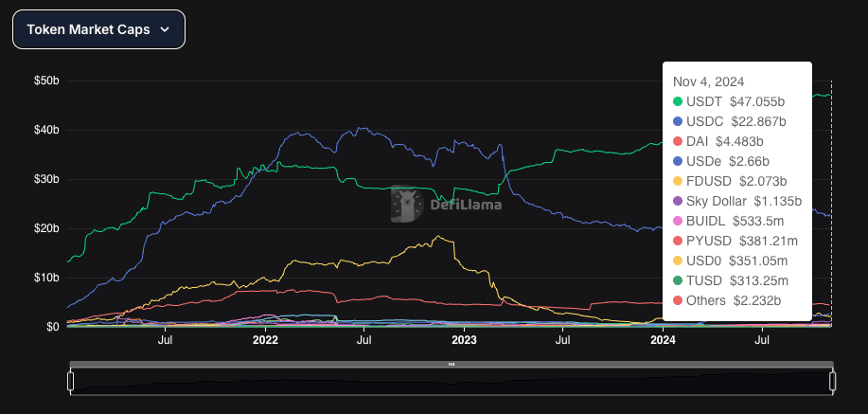Click the yellow FDUSD legend dot
Viewport: 868px width, 414px height.
(678, 181)
